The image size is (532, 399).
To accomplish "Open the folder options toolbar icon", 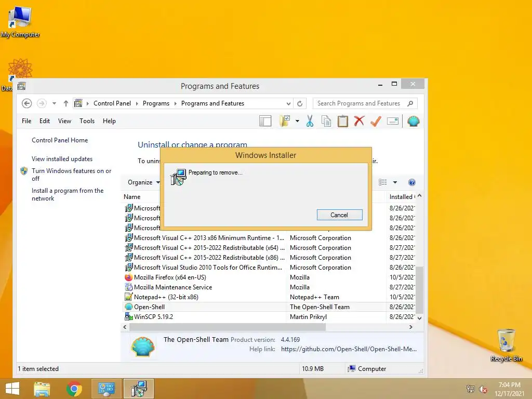I will point(285,121).
